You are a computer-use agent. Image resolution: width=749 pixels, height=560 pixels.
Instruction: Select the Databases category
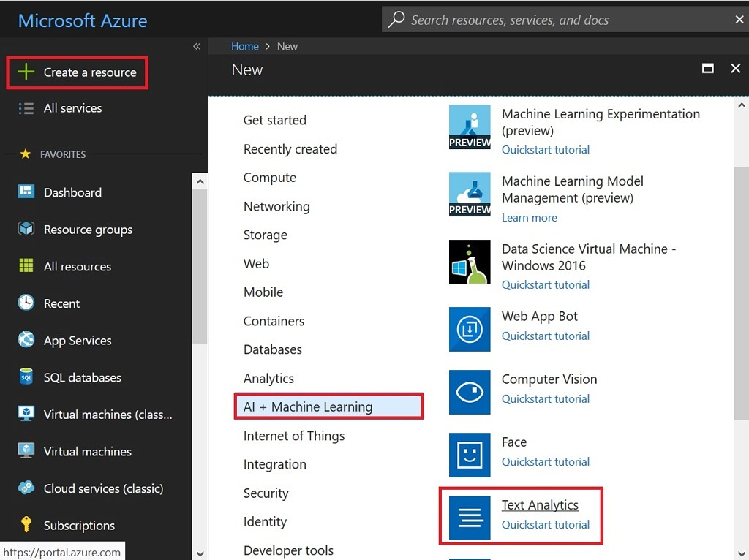click(273, 349)
